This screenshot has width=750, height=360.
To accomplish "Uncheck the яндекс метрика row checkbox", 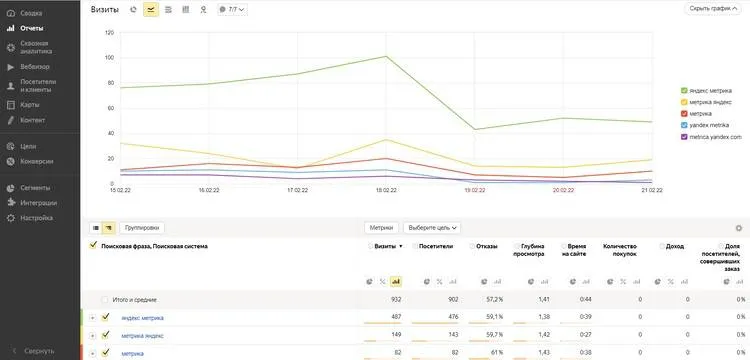I will (x=106, y=317).
